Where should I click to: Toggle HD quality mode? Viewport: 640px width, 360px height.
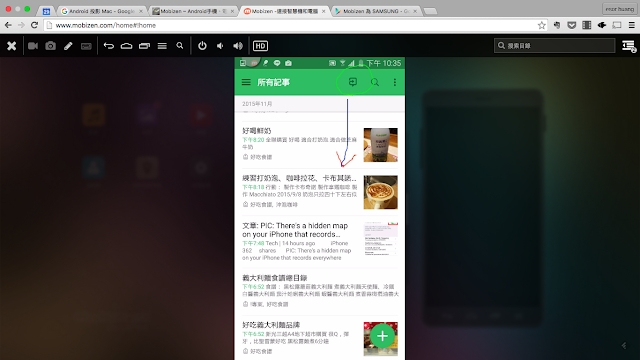260,46
